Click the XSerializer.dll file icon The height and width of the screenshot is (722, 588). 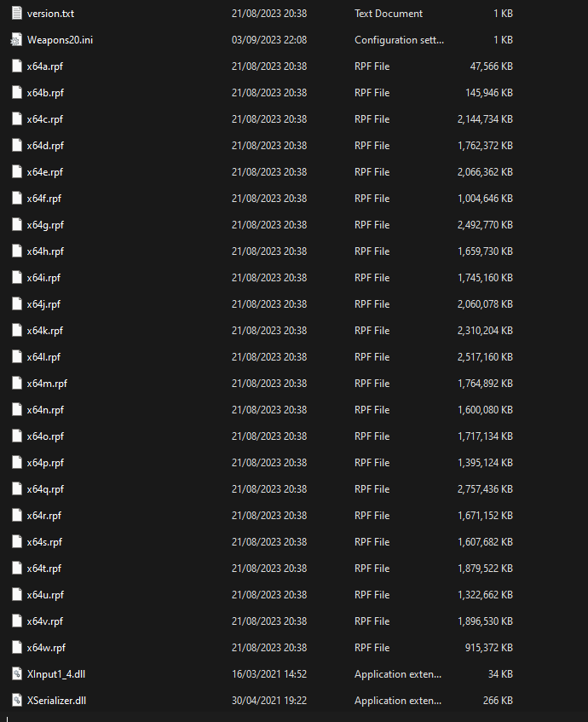tap(16, 701)
